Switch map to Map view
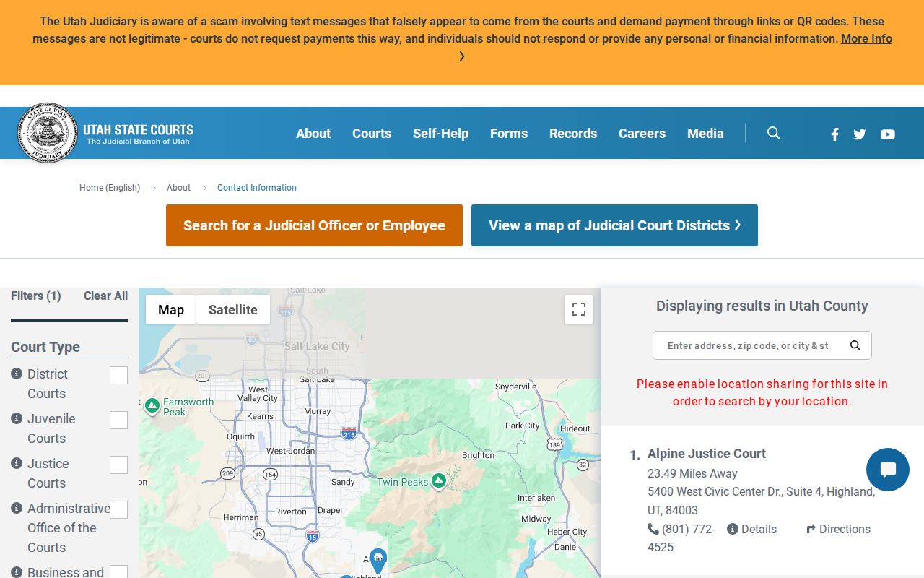The width and height of the screenshot is (924, 578). point(171,309)
